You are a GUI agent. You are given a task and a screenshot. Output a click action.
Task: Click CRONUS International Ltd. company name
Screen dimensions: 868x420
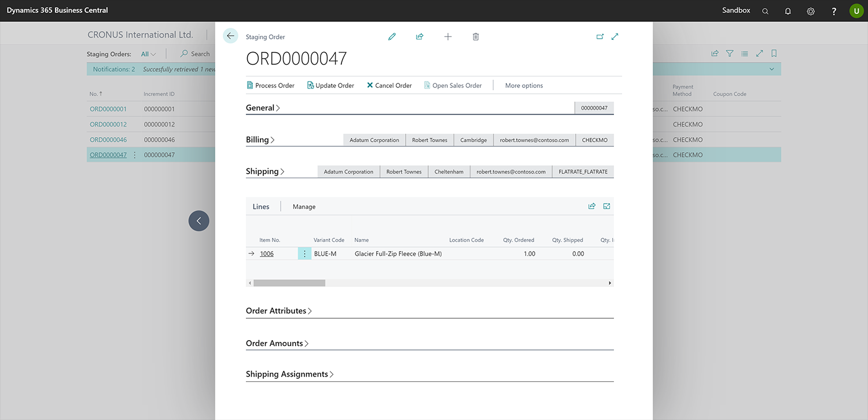(140, 35)
